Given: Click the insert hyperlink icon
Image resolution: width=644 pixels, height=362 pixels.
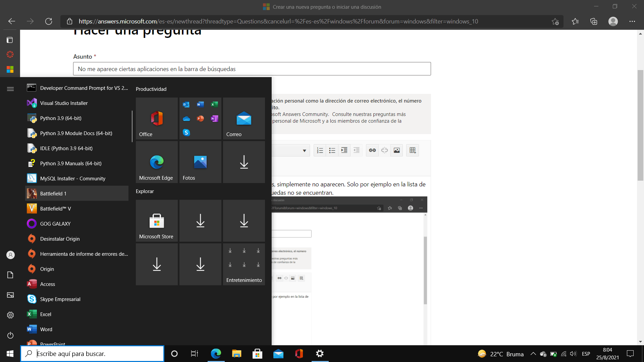Looking at the screenshot, I should (x=372, y=150).
